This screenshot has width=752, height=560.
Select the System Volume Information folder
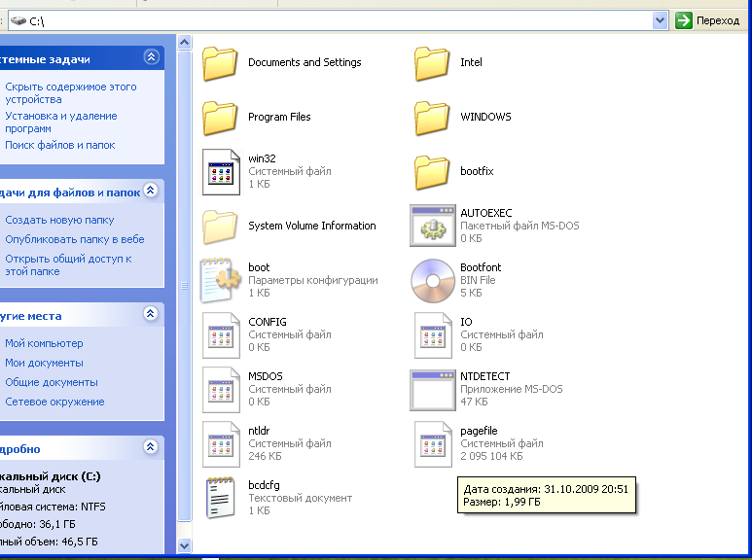click(220, 227)
